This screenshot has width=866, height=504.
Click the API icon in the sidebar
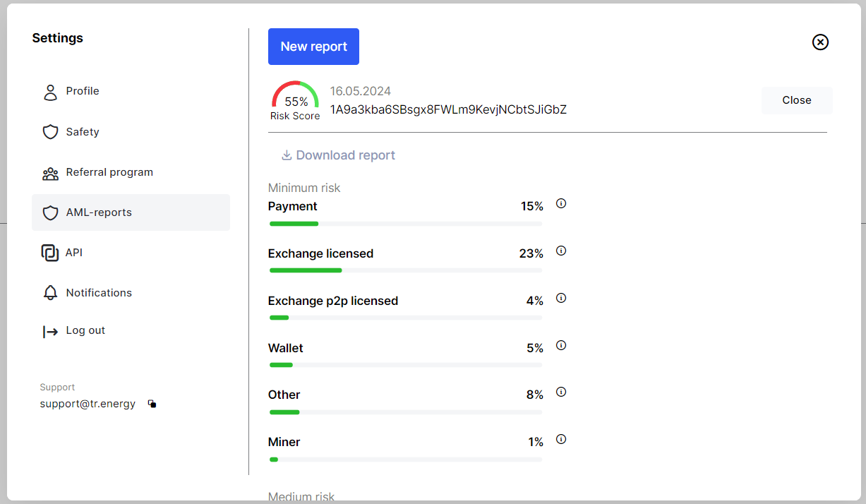tap(50, 252)
